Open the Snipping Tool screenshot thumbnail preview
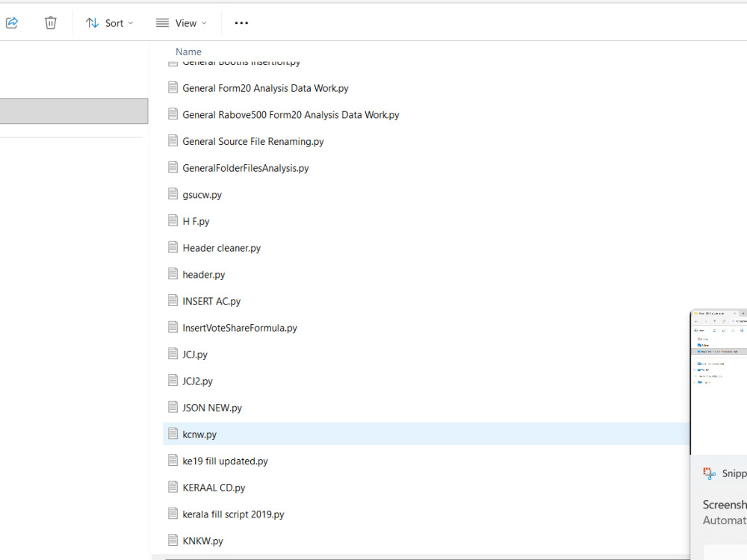The width and height of the screenshot is (747, 560). coord(719,382)
